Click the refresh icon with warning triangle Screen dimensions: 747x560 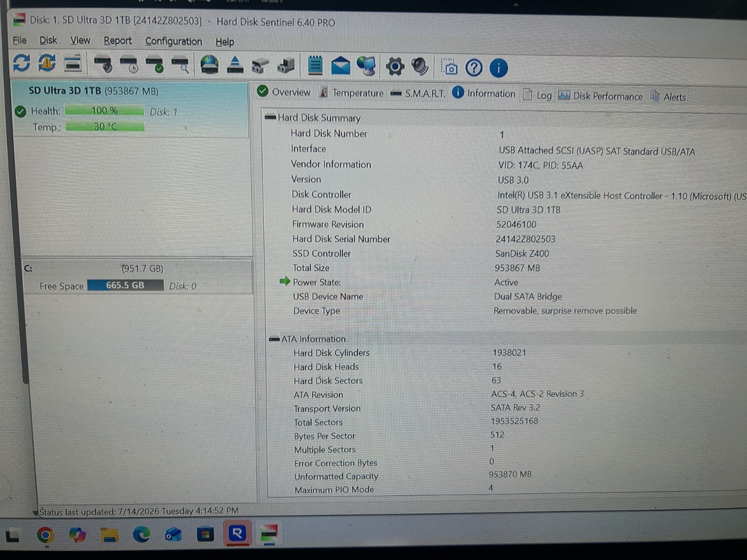point(47,63)
